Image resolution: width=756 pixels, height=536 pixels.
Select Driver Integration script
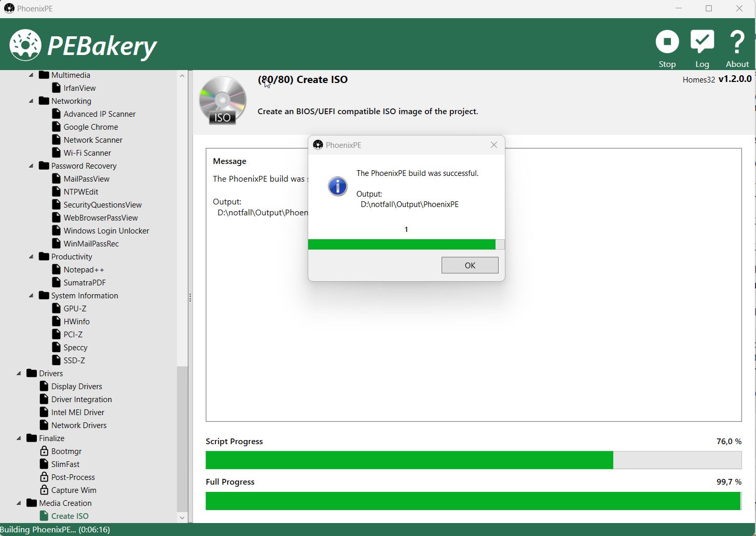[x=81, y=399]
